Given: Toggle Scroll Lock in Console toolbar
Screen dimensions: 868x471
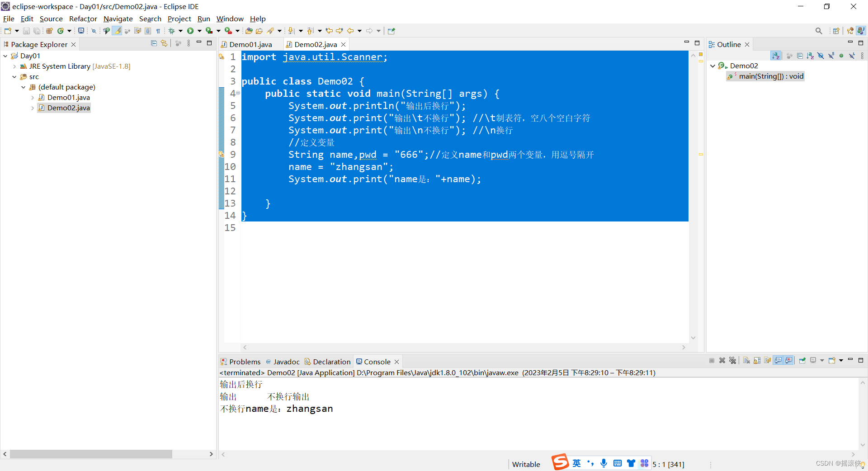Looking at the screenshot, I should [757, 360].
